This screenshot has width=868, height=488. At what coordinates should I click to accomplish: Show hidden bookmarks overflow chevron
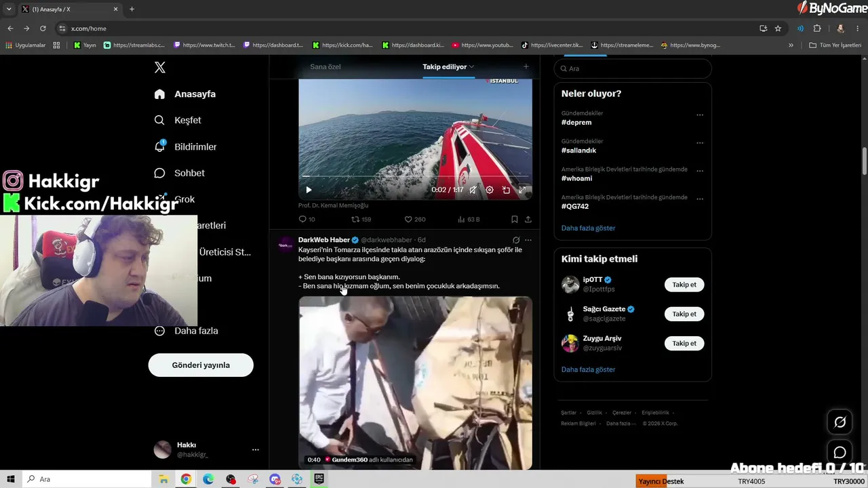tap(791, 45)
